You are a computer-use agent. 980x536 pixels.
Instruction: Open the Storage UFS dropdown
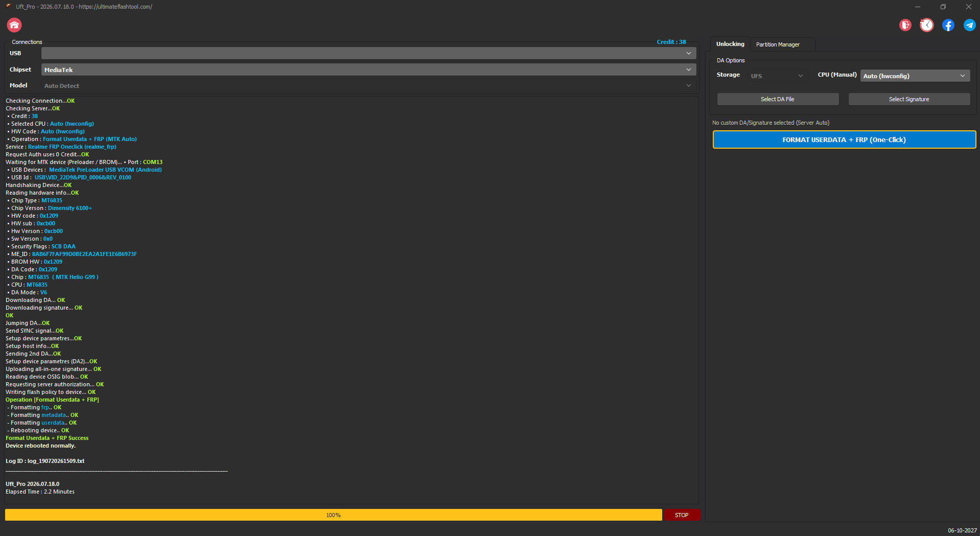pyautogui.click(x=778, y=76)
